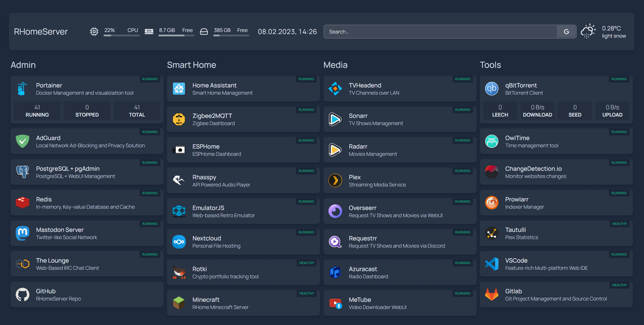
Task: Click qBitTorrent DOWNLOAD speed block
Action: pos(537,111)
